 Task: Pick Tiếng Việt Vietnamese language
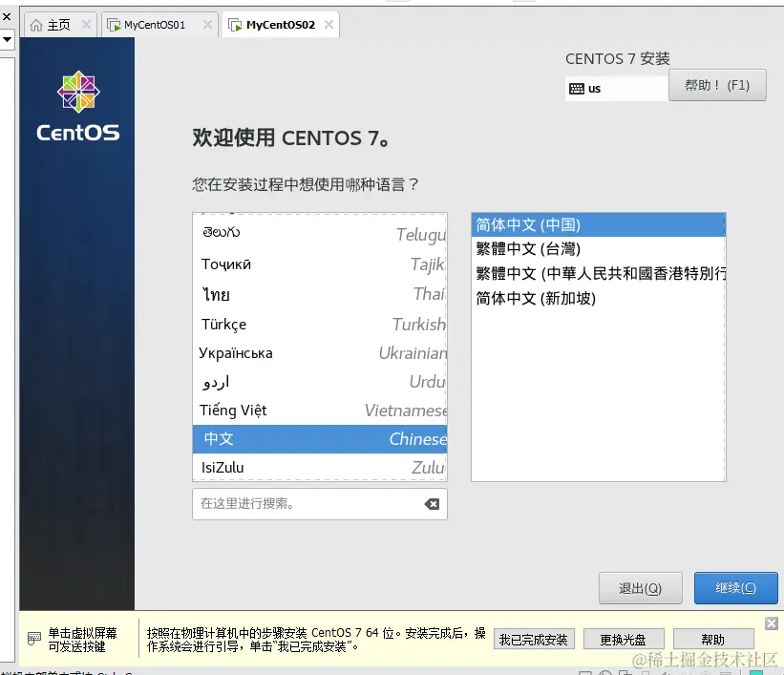320,411
